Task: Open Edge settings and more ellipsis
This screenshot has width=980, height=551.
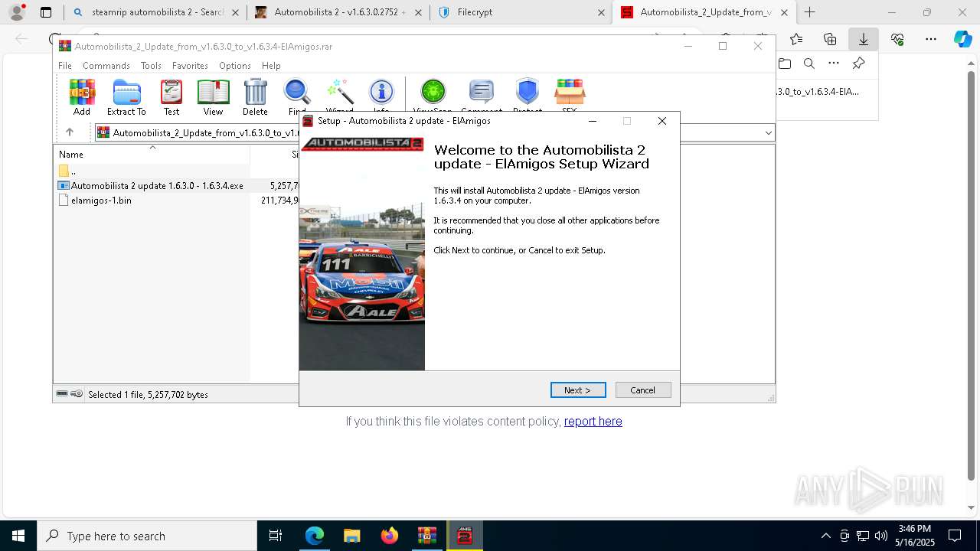Action: point(931,39)
